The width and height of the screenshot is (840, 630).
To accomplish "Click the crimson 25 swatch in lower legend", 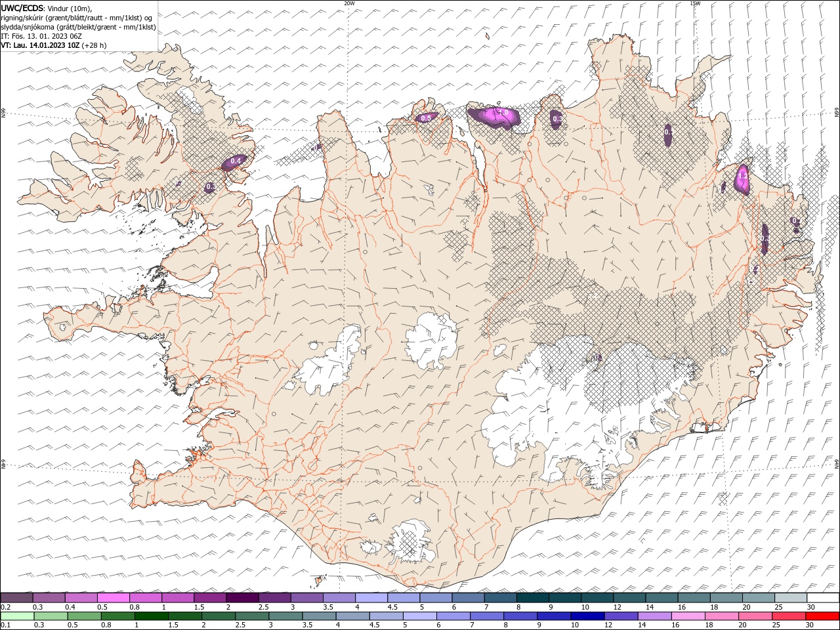I will [x=788, y=616].
